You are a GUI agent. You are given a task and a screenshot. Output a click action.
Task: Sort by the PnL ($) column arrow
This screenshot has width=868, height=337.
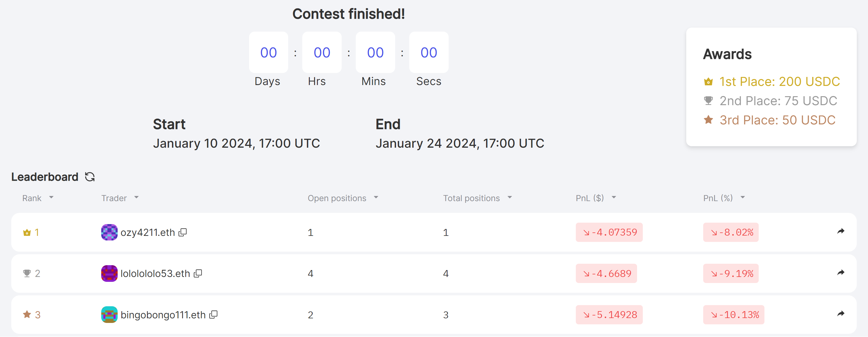[613, 198]
